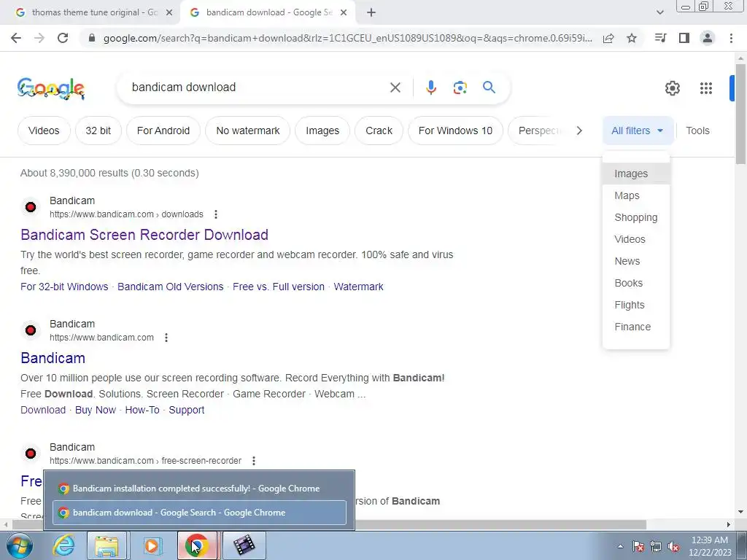Click the address bar URL
Viewport: 747px width, 560px height.
[348, 38]
